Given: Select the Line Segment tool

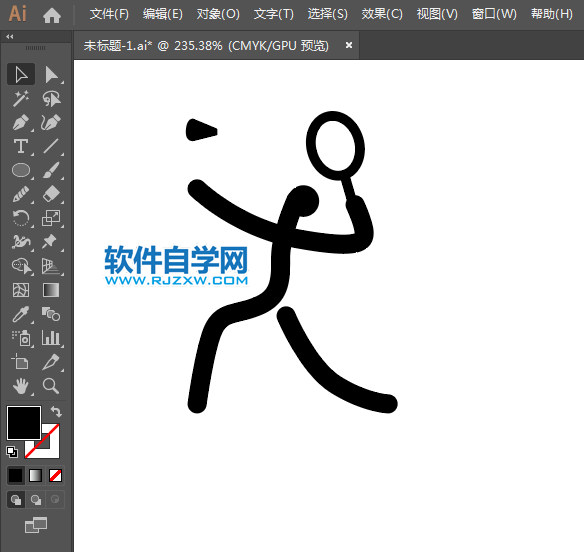Looking at the screenshot, I should pos(51,146).
